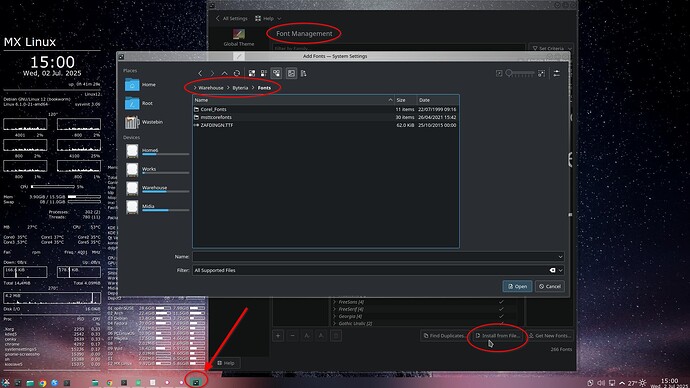690x388 pixels.
Task: Open the Filter dropdown arrow
Action: pyautogui.click(x=561, y=270)
